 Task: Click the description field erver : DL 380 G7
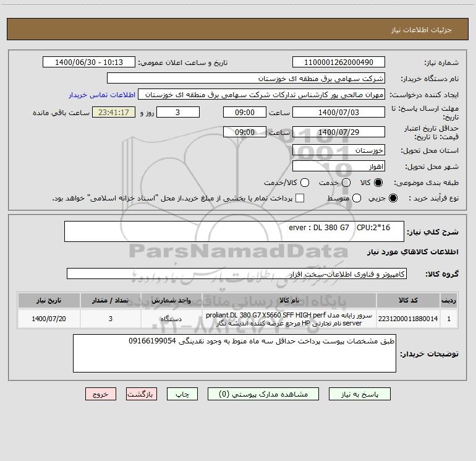[234, 231]
